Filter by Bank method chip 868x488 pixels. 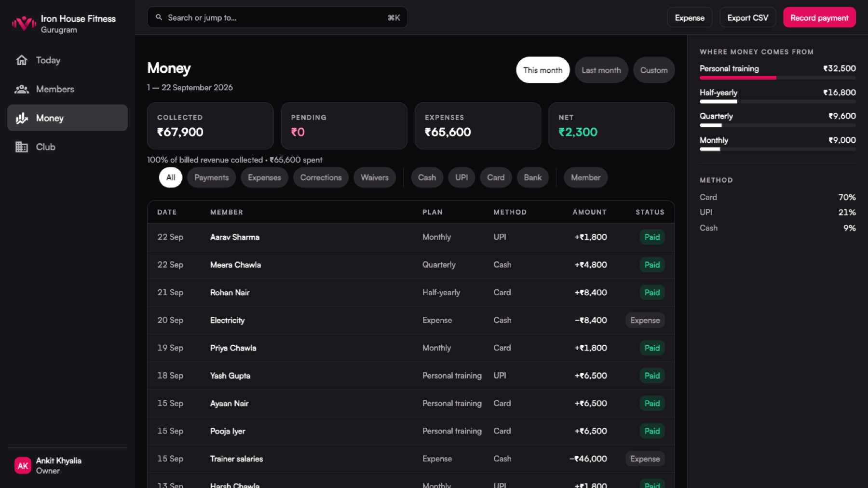pyautogui.click(x=533, y=177)
